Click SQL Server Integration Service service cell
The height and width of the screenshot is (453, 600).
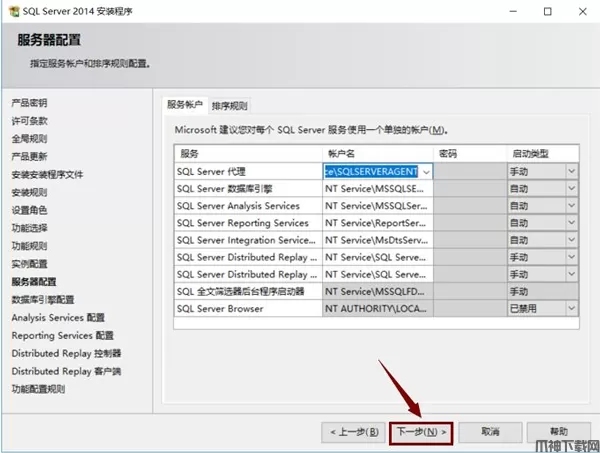pyautogui.click(x=248, y=240)
